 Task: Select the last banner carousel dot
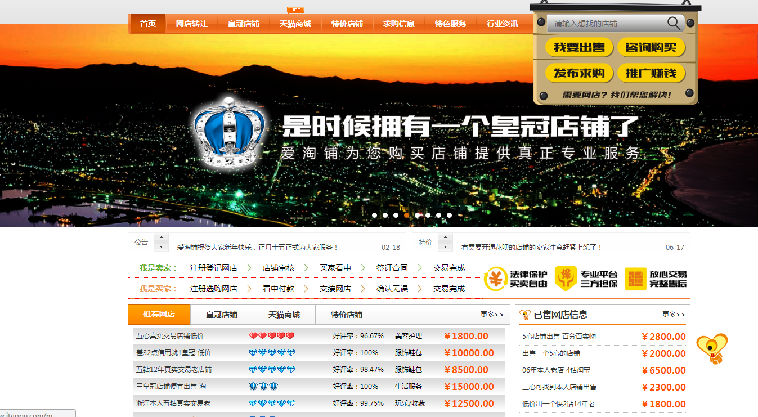coord(450,216)
